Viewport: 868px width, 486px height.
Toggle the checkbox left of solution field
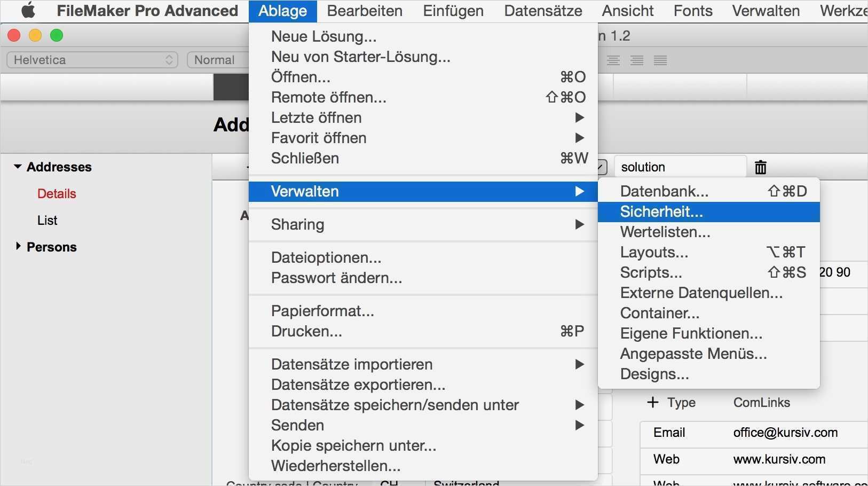[x=602, y=167]
